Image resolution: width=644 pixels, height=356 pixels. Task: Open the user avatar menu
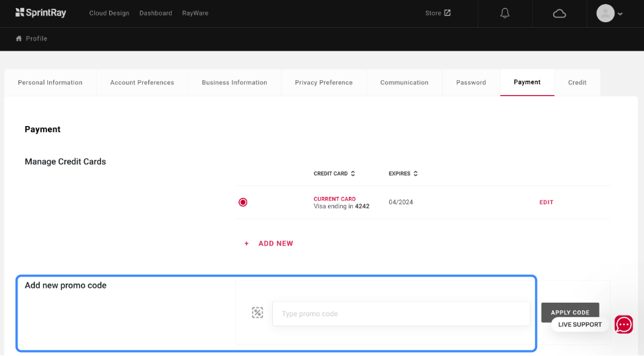click(x=609, y=13)
